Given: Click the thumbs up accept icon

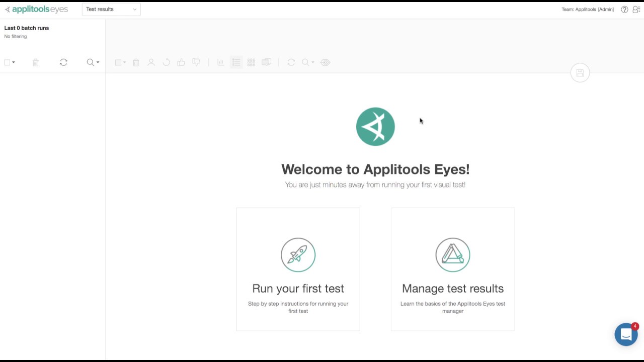Looking at the screenshot, I should click(x=181, y=62).
